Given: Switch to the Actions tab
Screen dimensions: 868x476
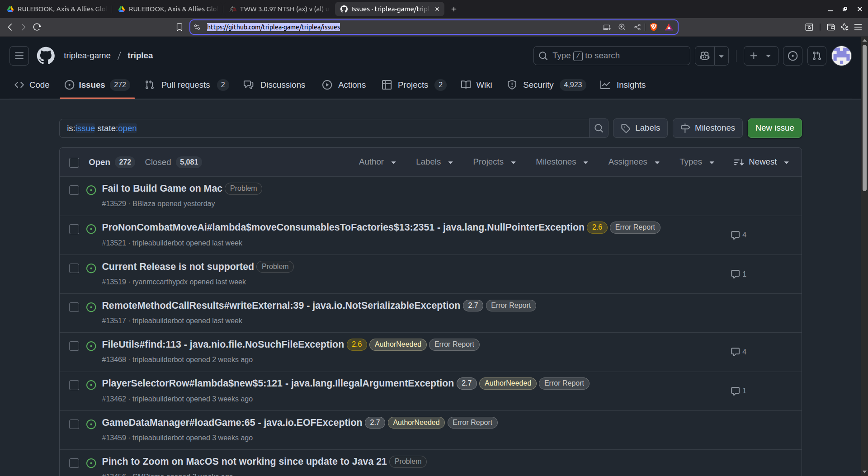Looking at the screenshot, I should pyautogui.click(x=344, y=85).
